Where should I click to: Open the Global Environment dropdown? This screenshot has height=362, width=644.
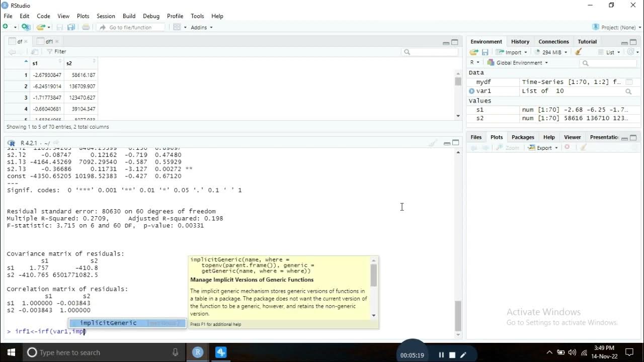pyautogui.click(x=518, y=63)
